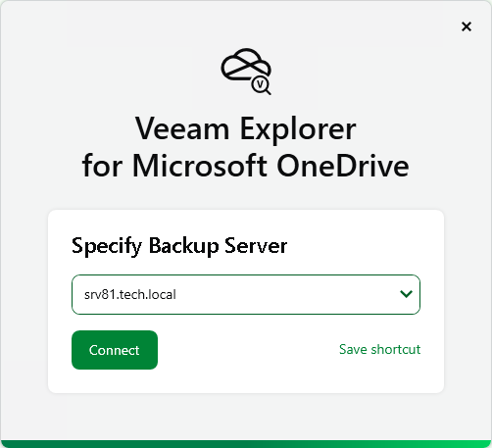Select the server combo box

coord(246,294)
